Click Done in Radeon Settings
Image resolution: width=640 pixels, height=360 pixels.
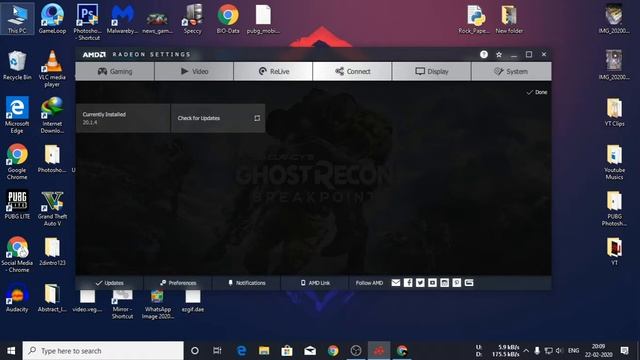point(537,92)
